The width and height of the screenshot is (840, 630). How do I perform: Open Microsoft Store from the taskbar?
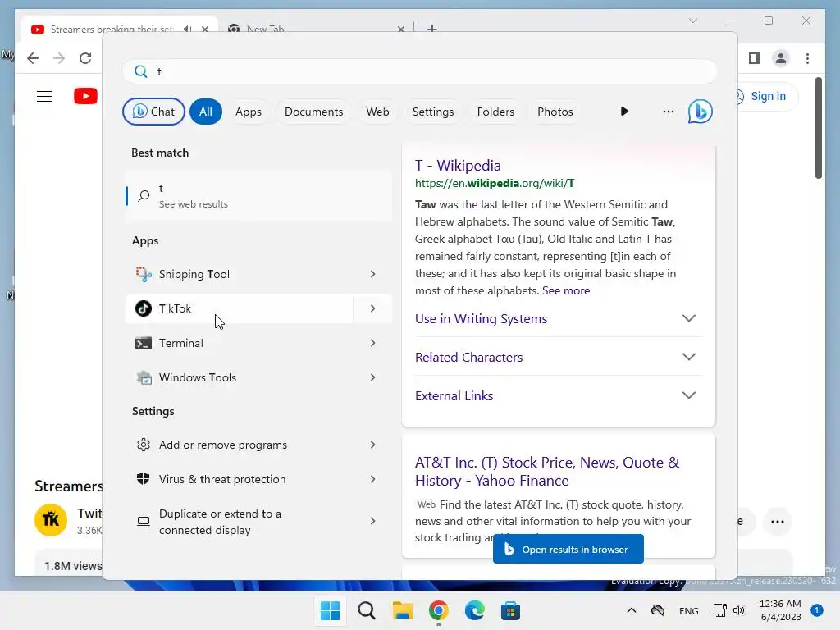coord(510,610)
